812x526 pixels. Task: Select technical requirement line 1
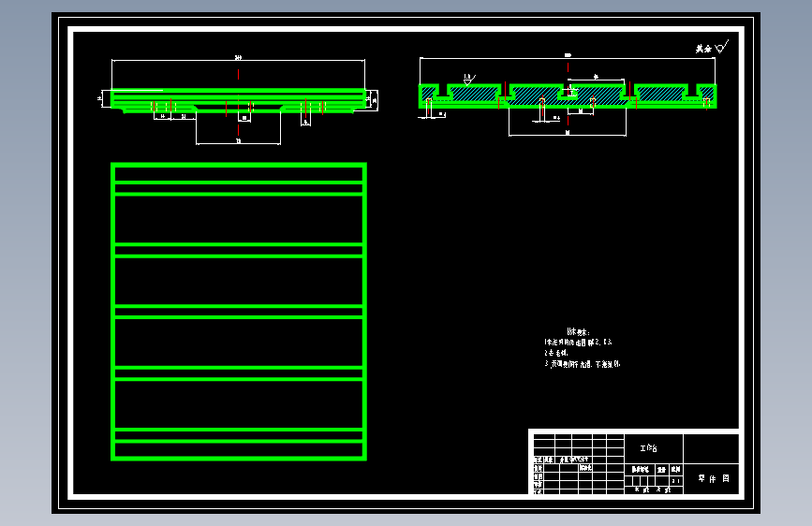point(578,343)
